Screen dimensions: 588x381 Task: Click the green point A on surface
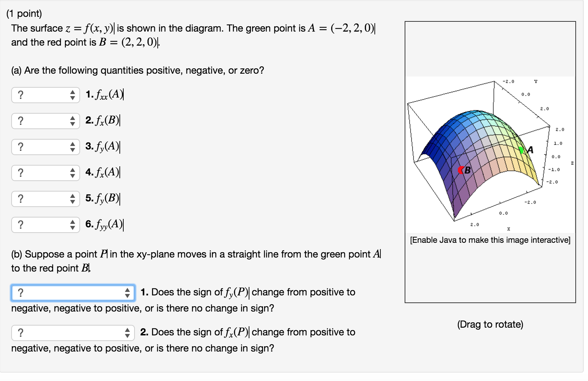coord(522,150)
